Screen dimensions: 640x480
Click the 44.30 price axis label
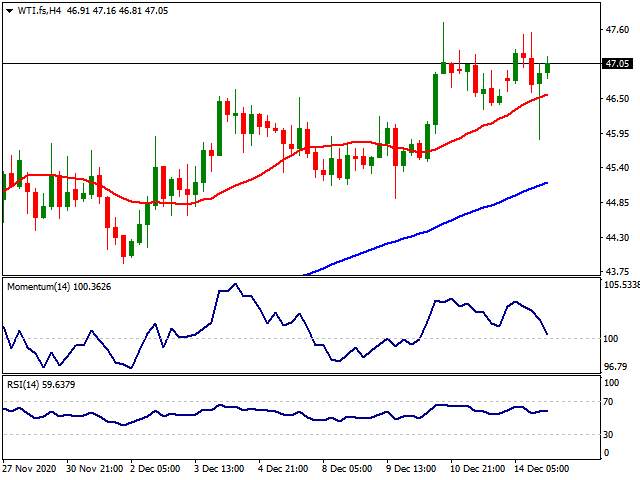pos(617,237)
